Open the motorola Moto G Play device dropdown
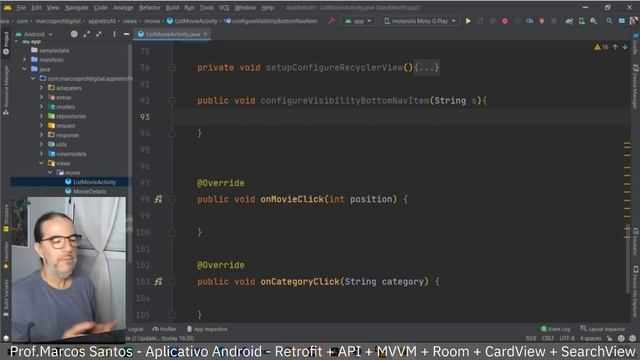The width and height of the screenshot is (640, 360). pos(420,21)
